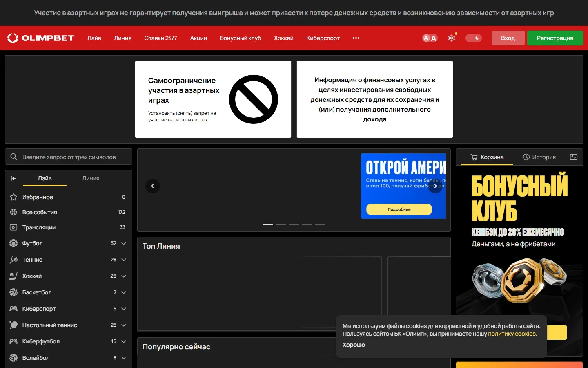
Task: Expand the Киберфутбол section
Action: click(124, 341)
